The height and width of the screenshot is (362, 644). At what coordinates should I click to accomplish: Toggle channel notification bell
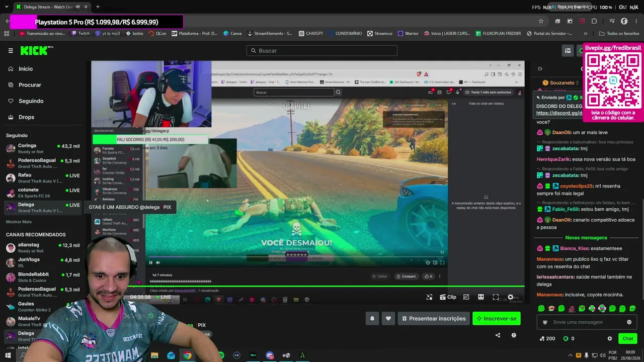pos(372,318)
